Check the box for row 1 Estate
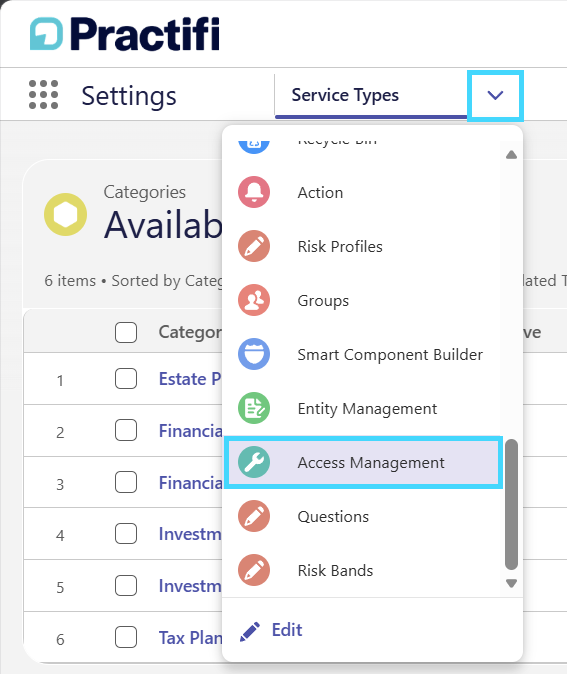Image resolution: width=567 pixels, height=674 pixels. point(126,379)
